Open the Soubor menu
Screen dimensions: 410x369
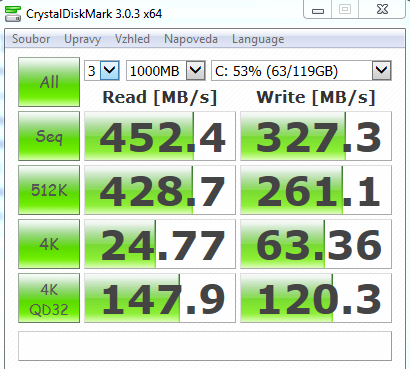[31, 39]
